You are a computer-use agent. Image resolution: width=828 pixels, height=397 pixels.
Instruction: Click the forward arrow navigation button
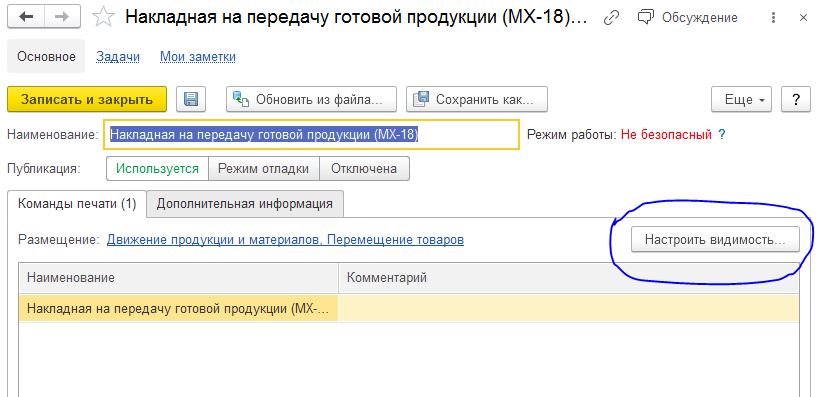62,17
